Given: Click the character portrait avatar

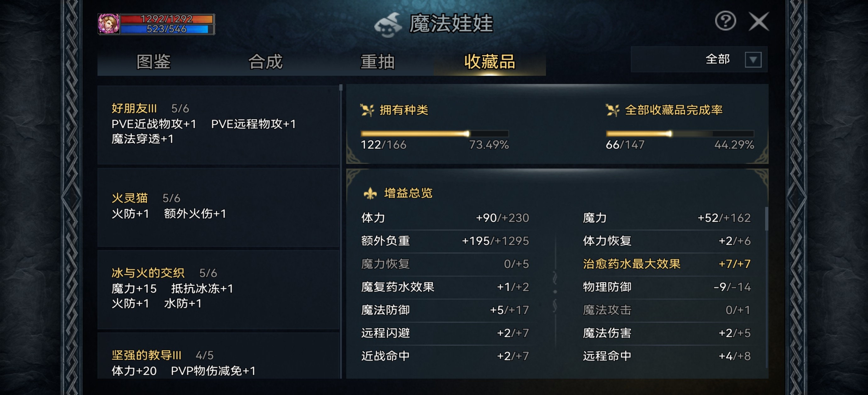Looking at the screenshot, I should coord(108,24).
